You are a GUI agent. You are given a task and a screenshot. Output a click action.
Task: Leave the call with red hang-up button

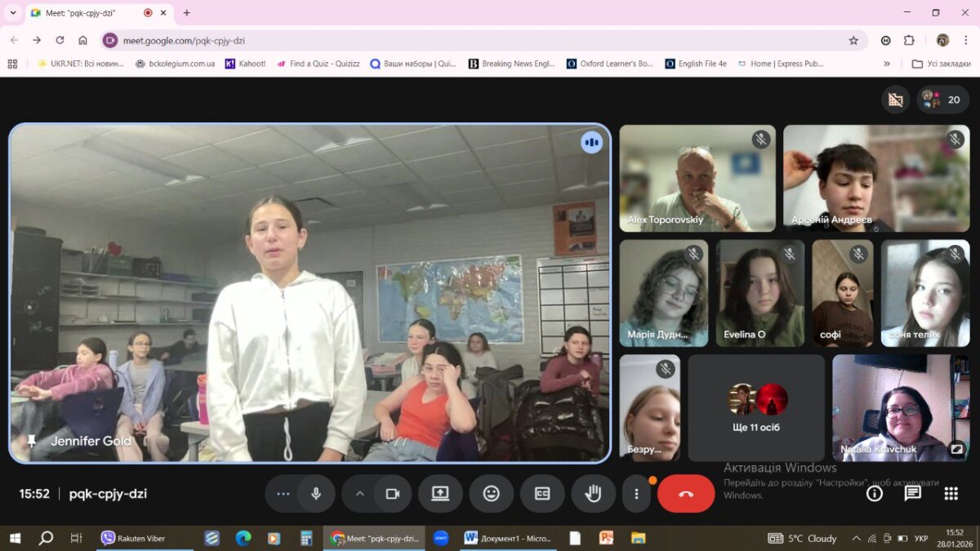point(686,494)
